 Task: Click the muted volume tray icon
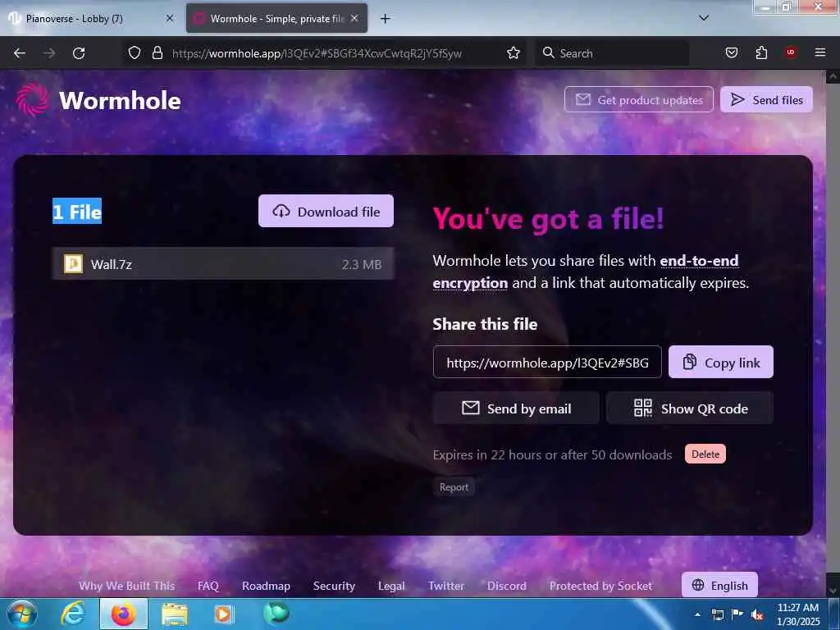pos(757,615)
